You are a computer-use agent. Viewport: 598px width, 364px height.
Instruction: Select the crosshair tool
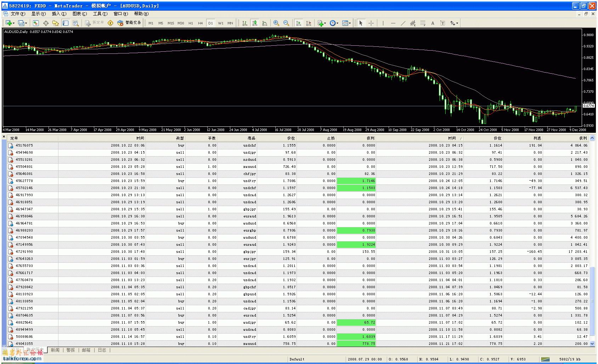pos(371,23)
